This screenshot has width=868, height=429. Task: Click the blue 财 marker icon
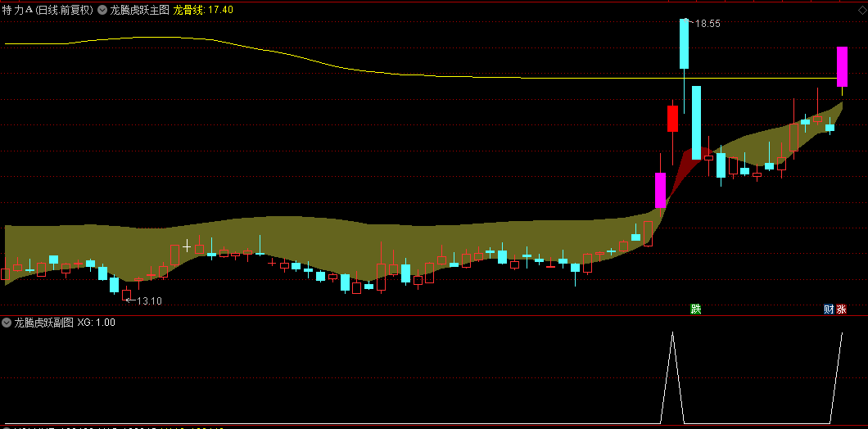[x=829, y=309]
